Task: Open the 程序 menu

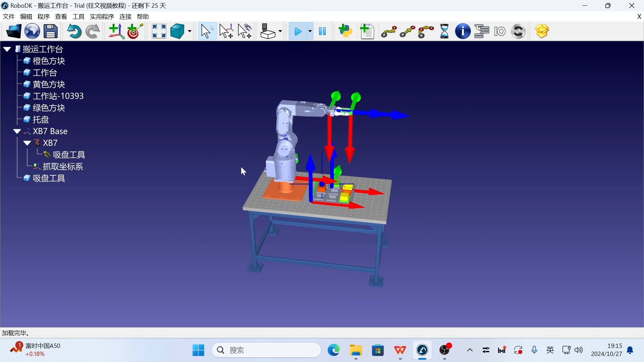Action: tap(44, 17)
